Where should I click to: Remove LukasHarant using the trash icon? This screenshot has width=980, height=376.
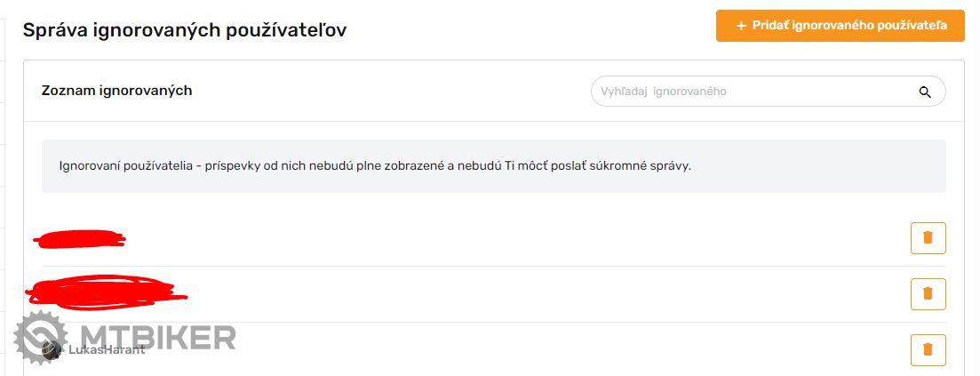pyautogui.click(x=928, y=349)
